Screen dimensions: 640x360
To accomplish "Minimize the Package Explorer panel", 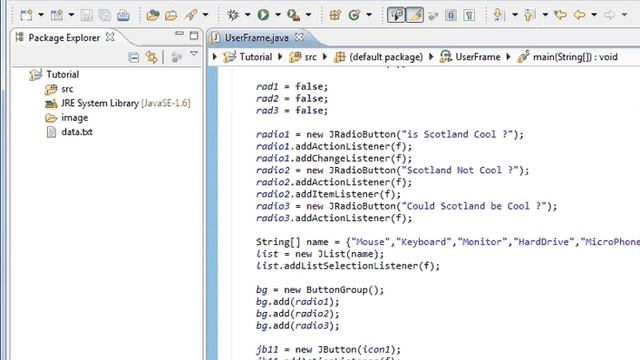I will [179, 34].
